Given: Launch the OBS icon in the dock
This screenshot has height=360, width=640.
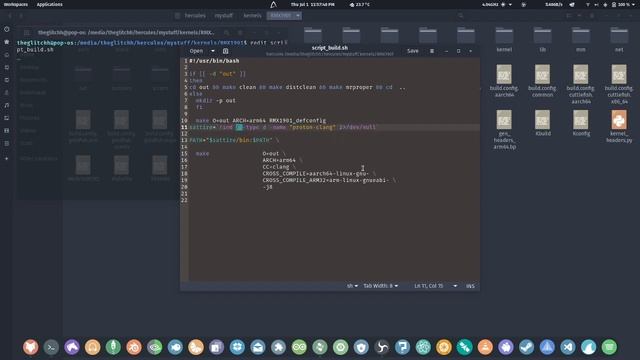Looking at the screenshot, I should [x=382, y=347].
